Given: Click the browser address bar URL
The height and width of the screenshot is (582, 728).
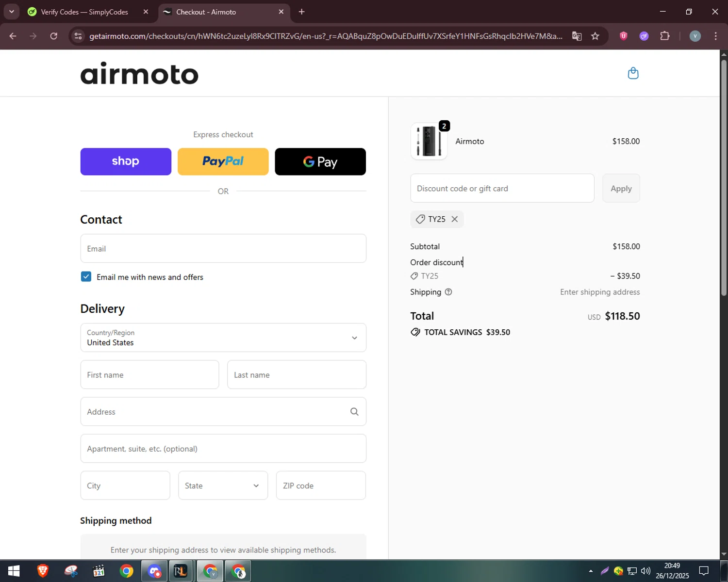Looking at the screenshot, I should pyautogui.click(x=326, y=36).
